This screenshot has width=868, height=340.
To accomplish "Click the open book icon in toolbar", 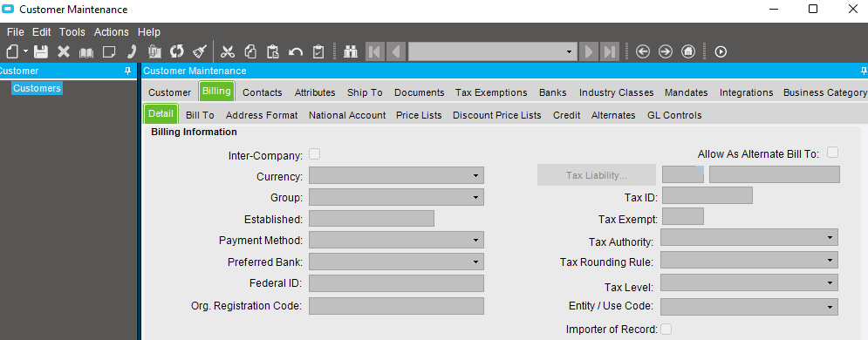I will pyautogui.click(x=86, y=52).
